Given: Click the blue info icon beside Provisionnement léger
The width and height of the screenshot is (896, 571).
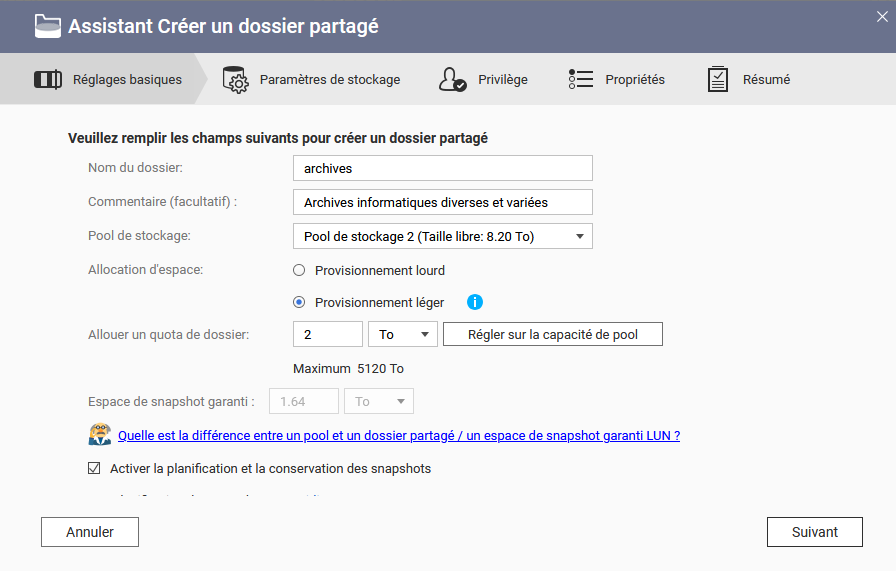Looking at the screenshot, I should (x=475, y=302).
